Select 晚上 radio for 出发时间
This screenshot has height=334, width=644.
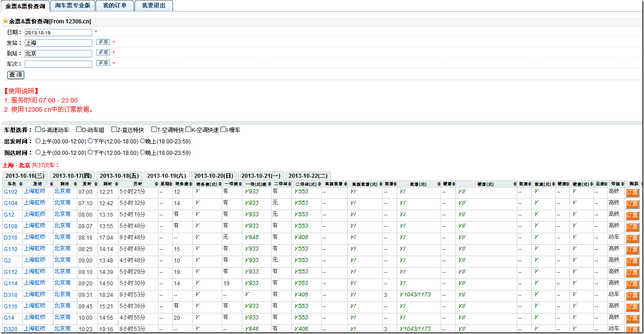(142, 141)
